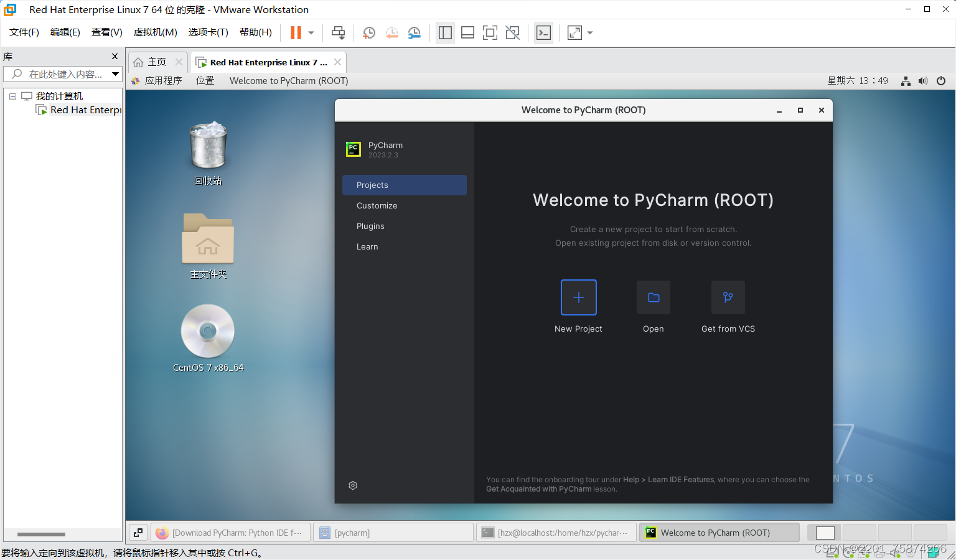
Task: Collapse the 我的计算机 tree node
Action: pos(12,95)
